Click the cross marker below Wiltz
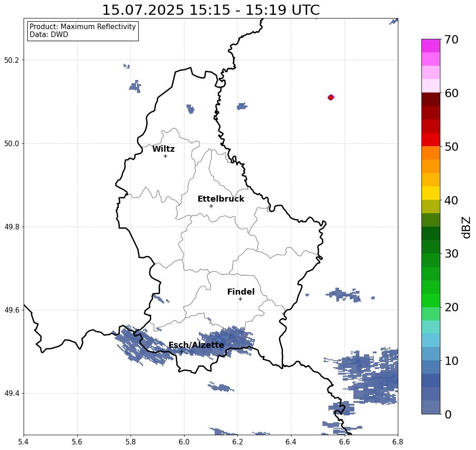Image resolution: width=476 pixels, height=450 pixels. tap(165, 156)
